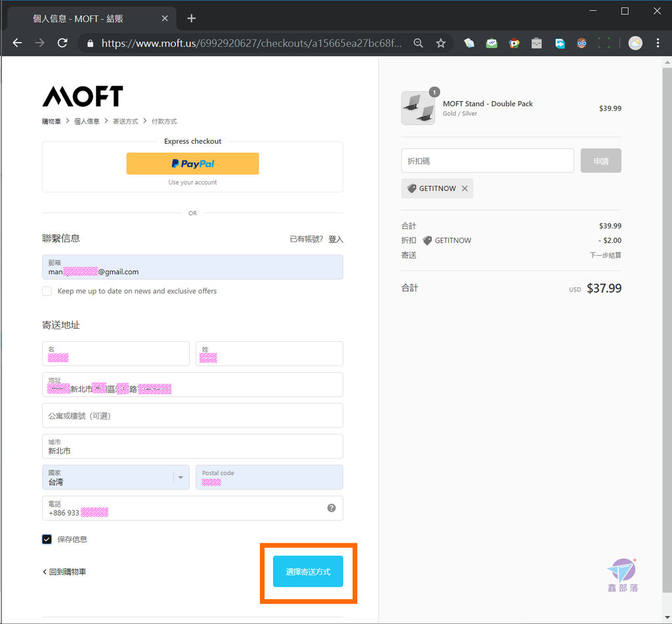Click the paper-sheets extension icon

pyautogui.click(x=469, y=43)
